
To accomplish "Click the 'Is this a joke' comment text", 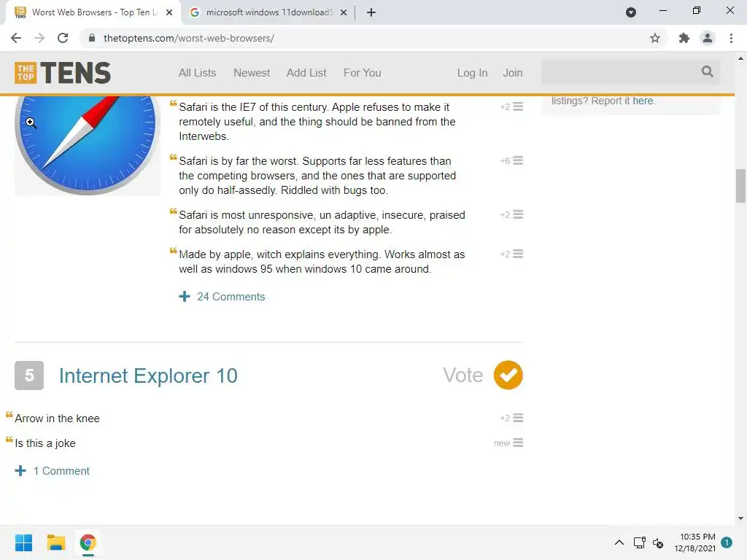I will point(45,443).
